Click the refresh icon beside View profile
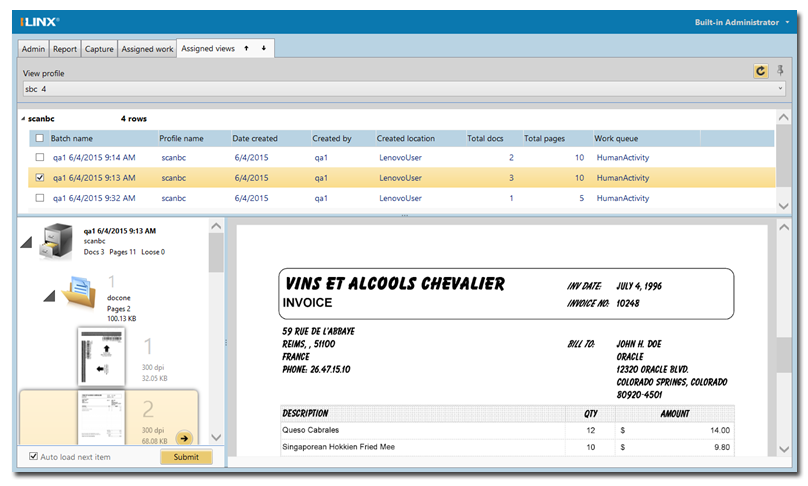Image resolution: width=808 pixels, height=486 pixels. [x=760, y=71]
